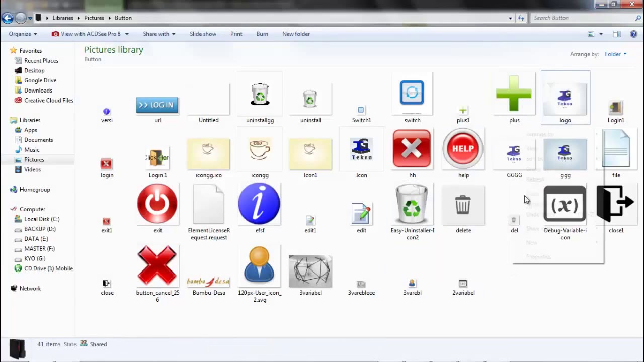Click the Print toolbar button
The width and height of the screenshot is (644, 362).
(236, 34)
